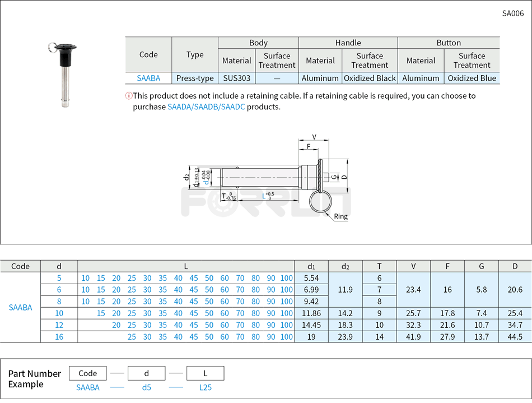The height and width of the screenshot is (403, 532).
Task: Click the d column header
Action: (x=59, y=266)
